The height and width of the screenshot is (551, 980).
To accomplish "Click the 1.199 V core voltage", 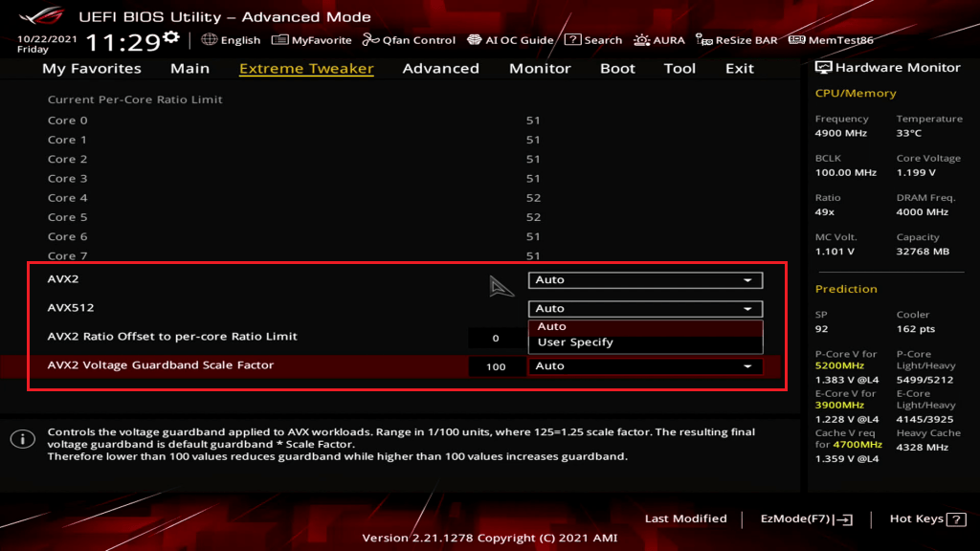I will (916, 172).
